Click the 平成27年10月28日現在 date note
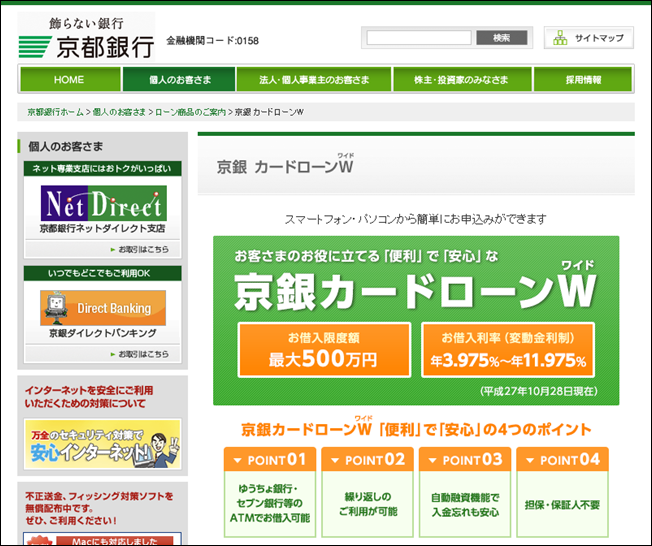 pyautogui.click(x=539, y=391)
